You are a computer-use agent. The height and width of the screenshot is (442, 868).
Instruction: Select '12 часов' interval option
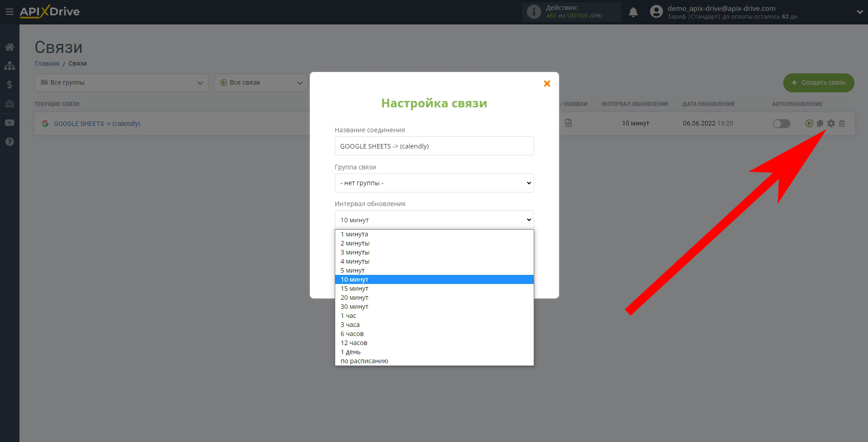(434, 343)
